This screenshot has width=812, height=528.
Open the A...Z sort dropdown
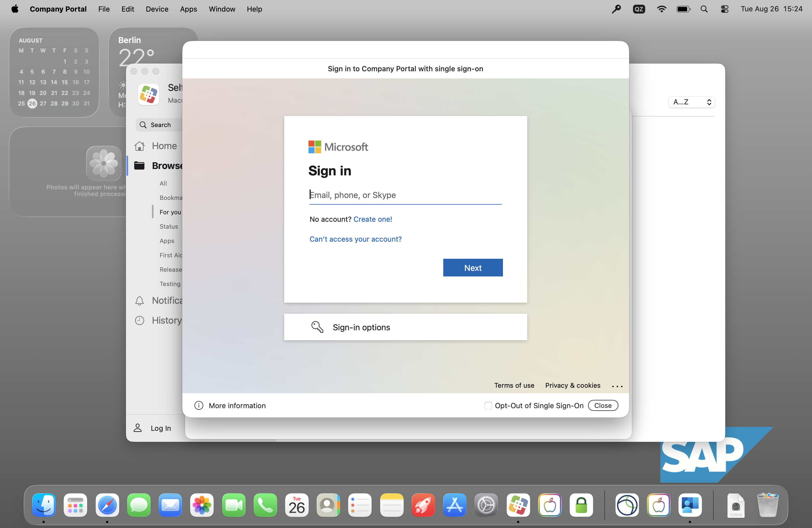click(x=691, y=102)
